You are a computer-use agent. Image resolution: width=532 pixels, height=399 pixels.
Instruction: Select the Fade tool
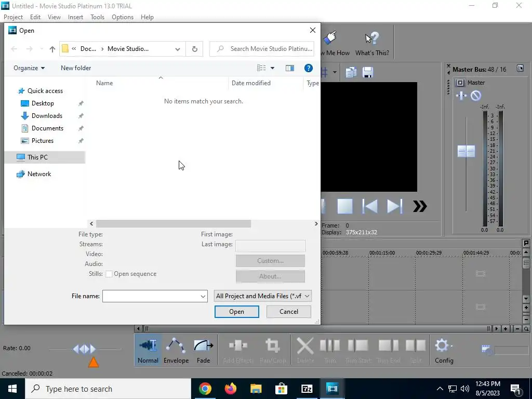point(204,351)
